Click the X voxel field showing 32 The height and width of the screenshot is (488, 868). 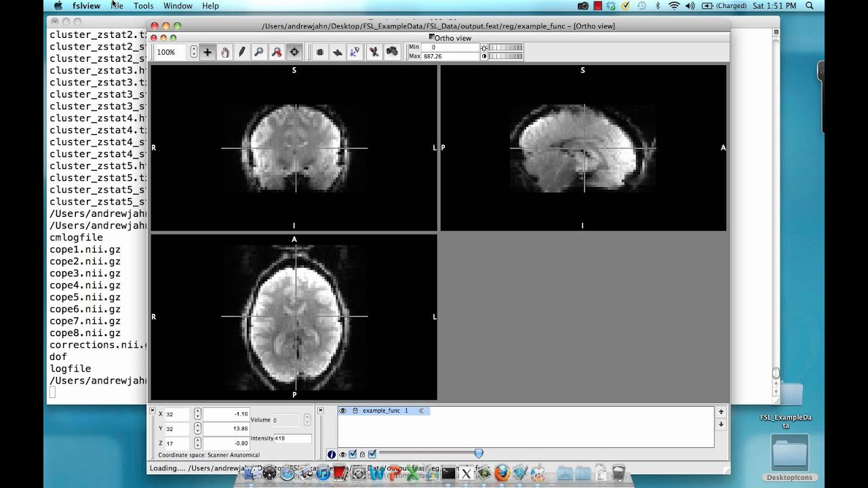[178, 413]
